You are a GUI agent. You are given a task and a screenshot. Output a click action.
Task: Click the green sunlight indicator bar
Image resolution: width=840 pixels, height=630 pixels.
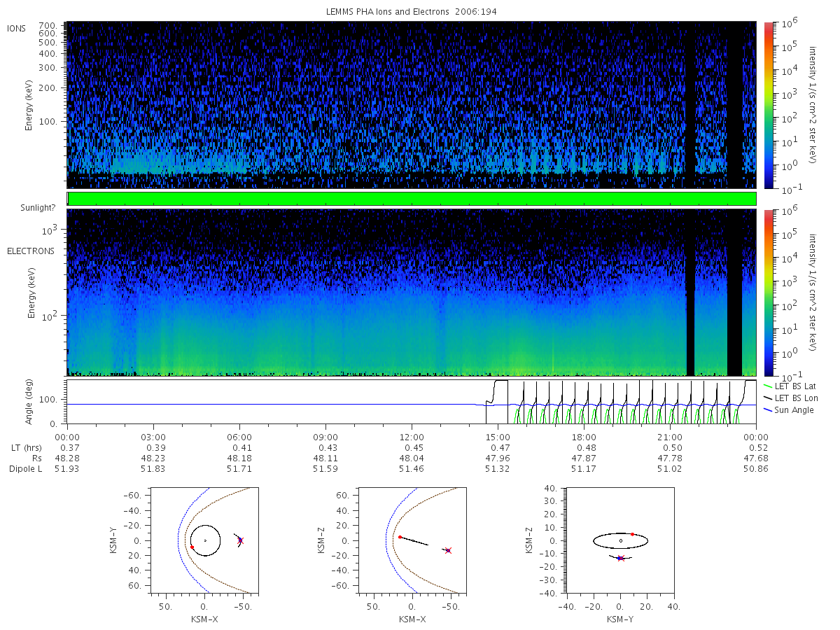pyautogui.click(x=412, y=199)
